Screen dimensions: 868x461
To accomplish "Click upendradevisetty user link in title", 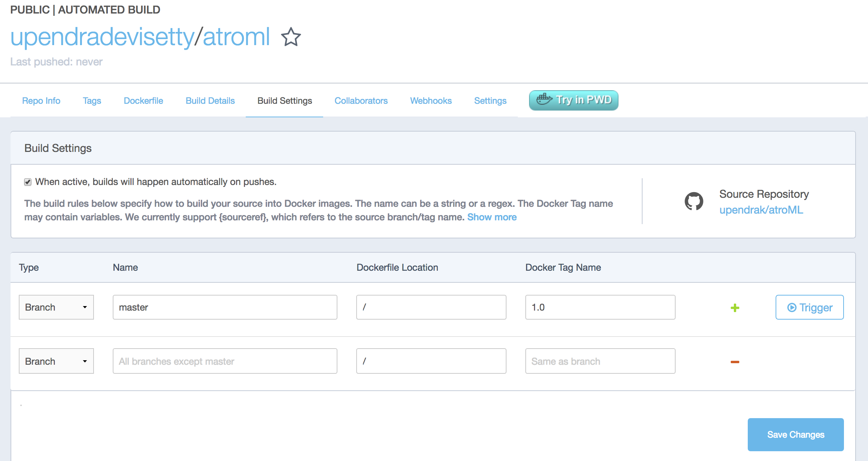I will [102, 37].
